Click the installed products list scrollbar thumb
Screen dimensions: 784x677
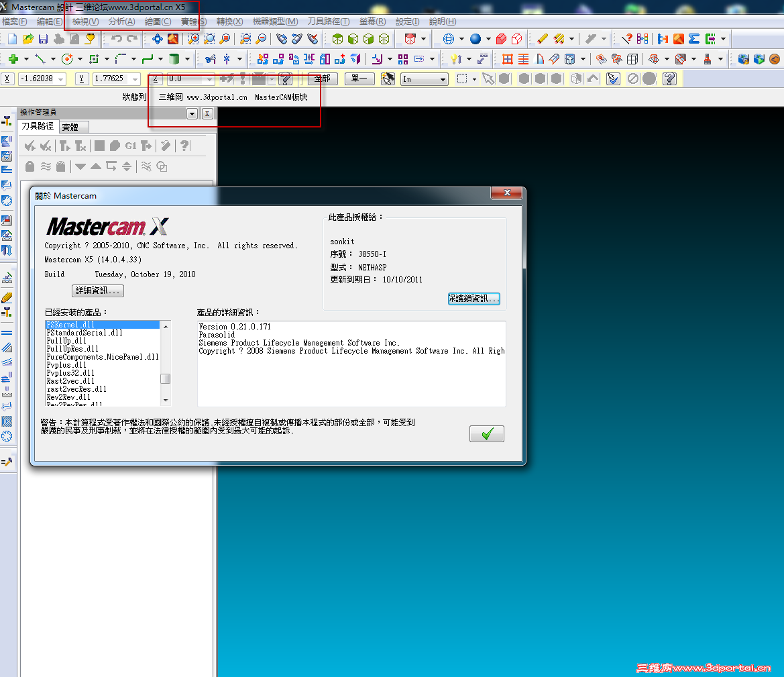(x=166, y=379)
